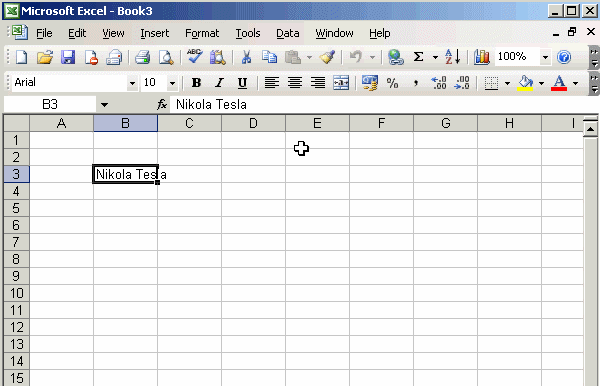Image resolution: width=600 pixels, height=386 pixels.
Task: Merge and center cells
Action: pyautogui.click(x=341, y=83)
